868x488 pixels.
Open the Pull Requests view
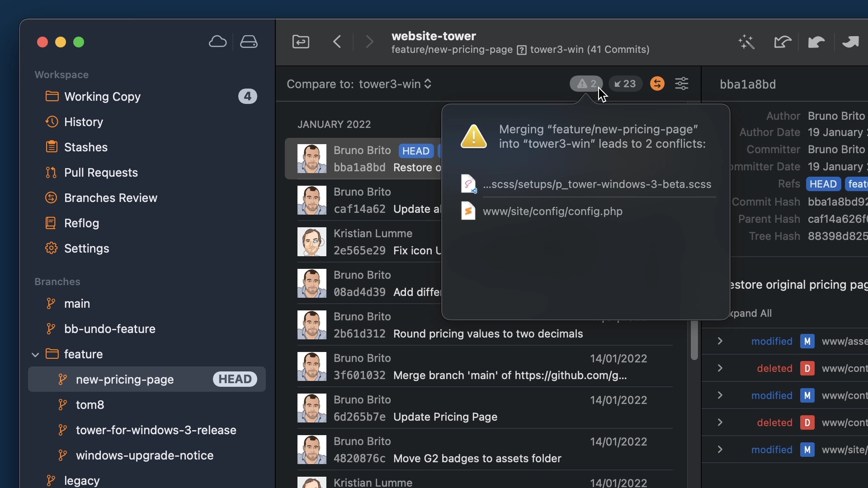point(101,172)
